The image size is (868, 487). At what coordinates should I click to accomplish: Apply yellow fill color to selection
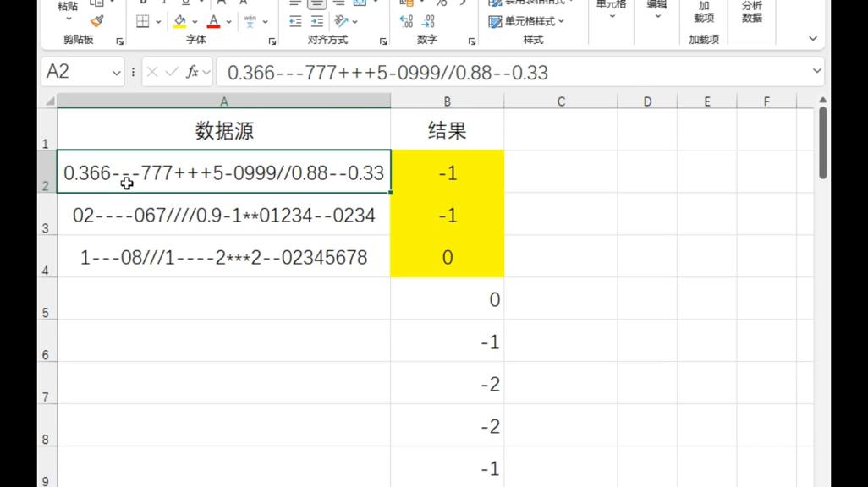click(179, 20)
